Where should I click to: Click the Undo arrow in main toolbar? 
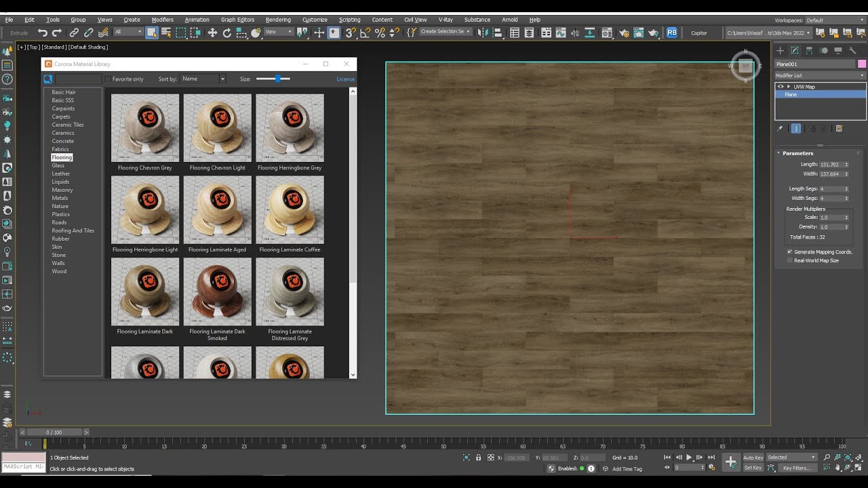[x=43, y=33]
